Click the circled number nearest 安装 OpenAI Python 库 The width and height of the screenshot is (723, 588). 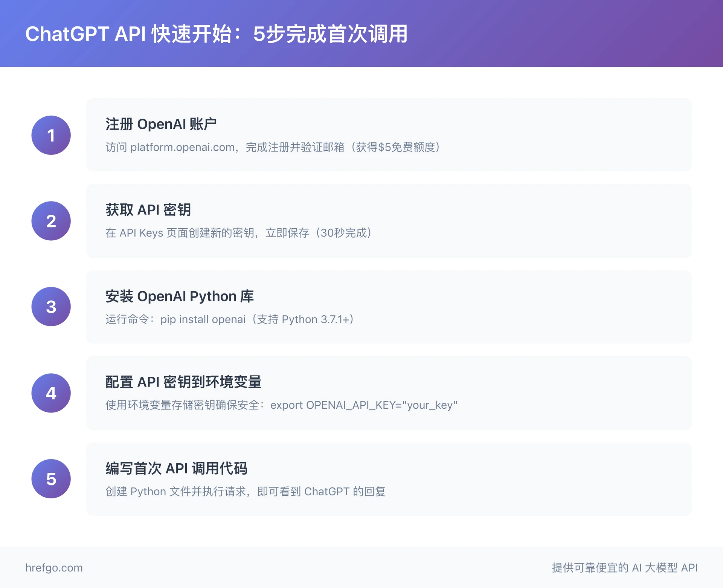tap(51, 307)
